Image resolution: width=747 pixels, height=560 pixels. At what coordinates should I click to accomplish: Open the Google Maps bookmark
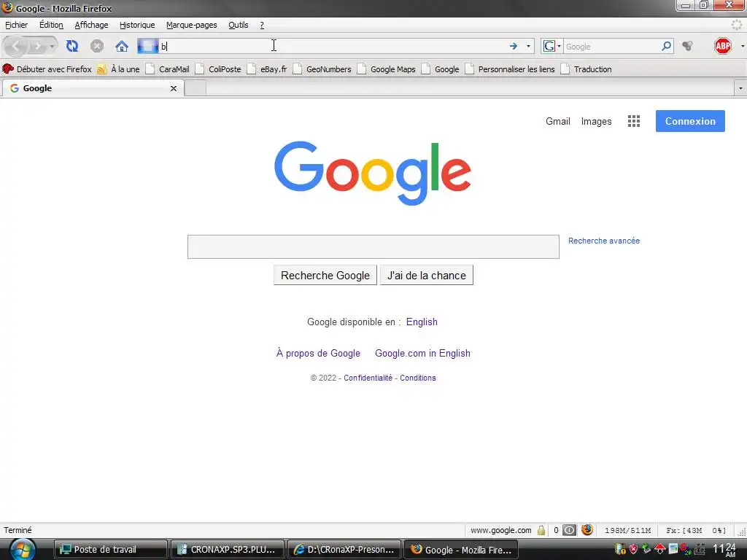pyautogui.click(x=387, y=69)
